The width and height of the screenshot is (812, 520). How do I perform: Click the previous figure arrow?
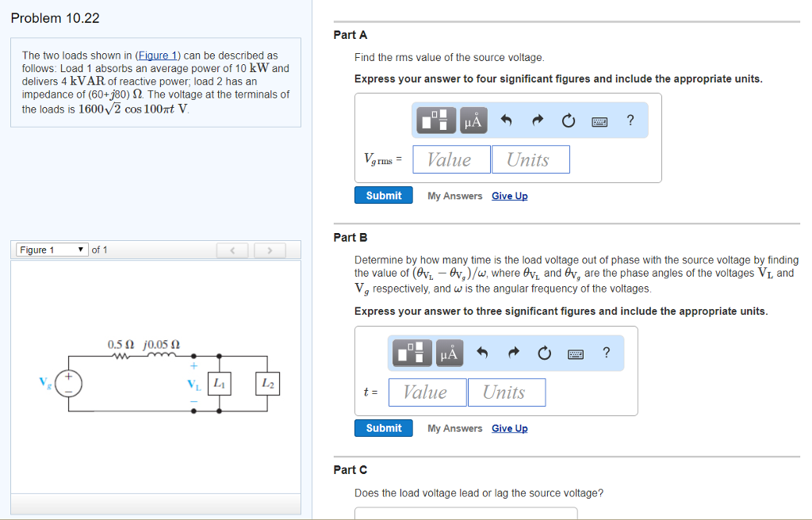click(232, 249)
